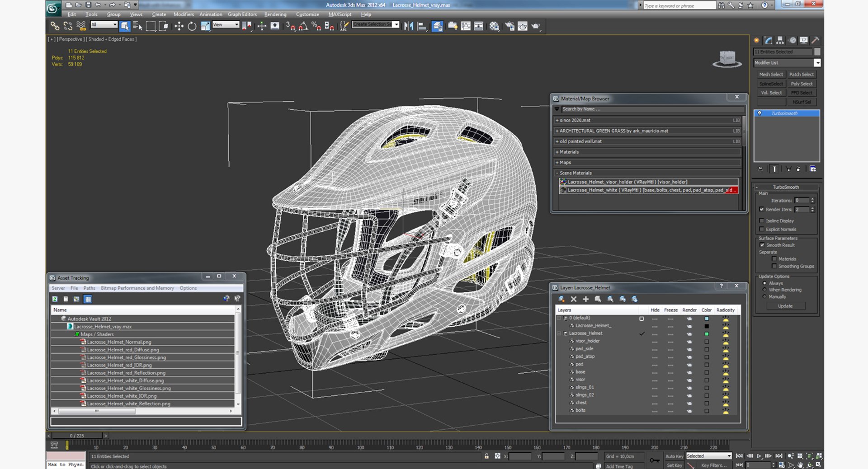868x469 pixels.
Task: Toggle Angle Snap icon
Action: pyautogui.click(x=303, y=26)
